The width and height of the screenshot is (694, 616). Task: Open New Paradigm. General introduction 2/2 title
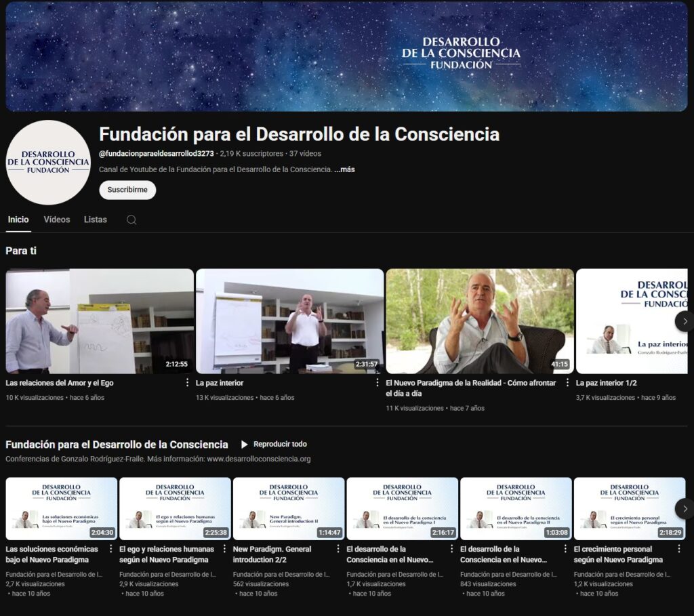(272, 554)
